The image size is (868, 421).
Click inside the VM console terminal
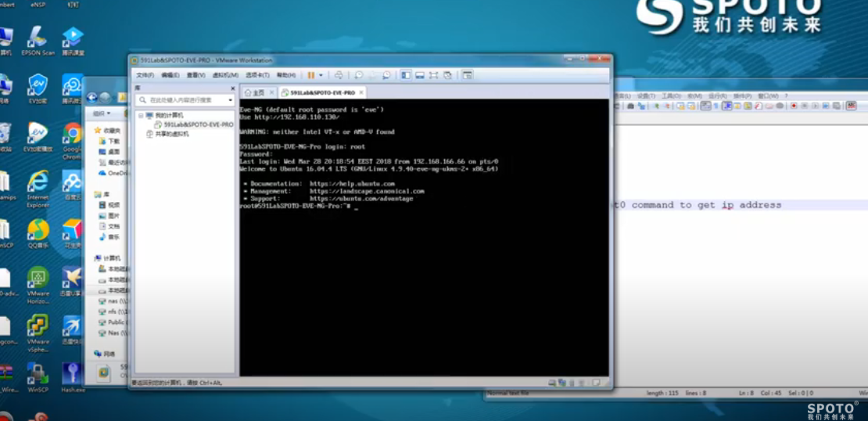pyautogui.click(x=424, y=238)
